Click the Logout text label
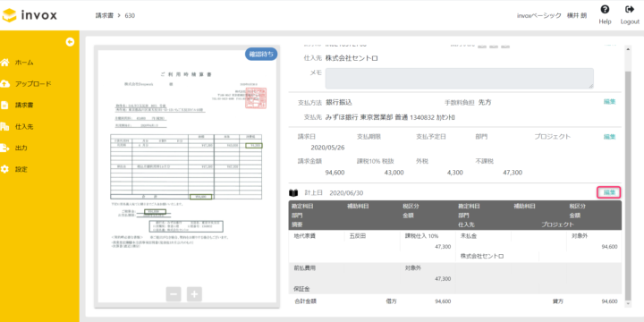 (x=630, y=21)
